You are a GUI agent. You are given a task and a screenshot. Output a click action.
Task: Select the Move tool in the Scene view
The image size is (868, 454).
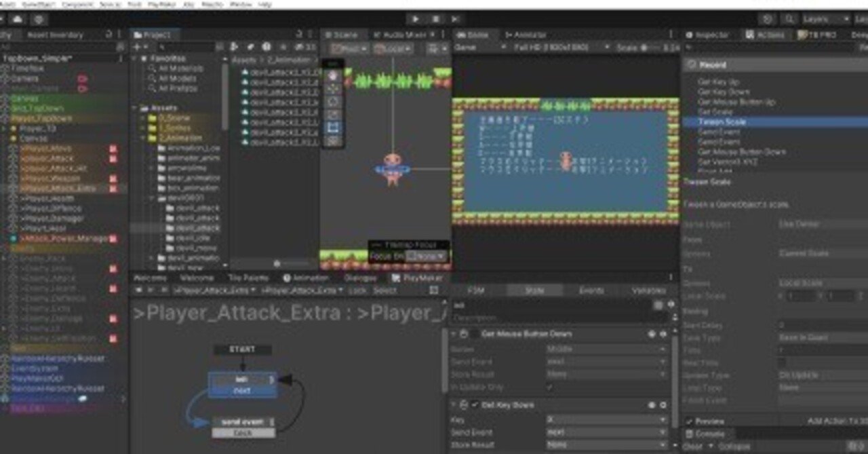click(335, 88)
